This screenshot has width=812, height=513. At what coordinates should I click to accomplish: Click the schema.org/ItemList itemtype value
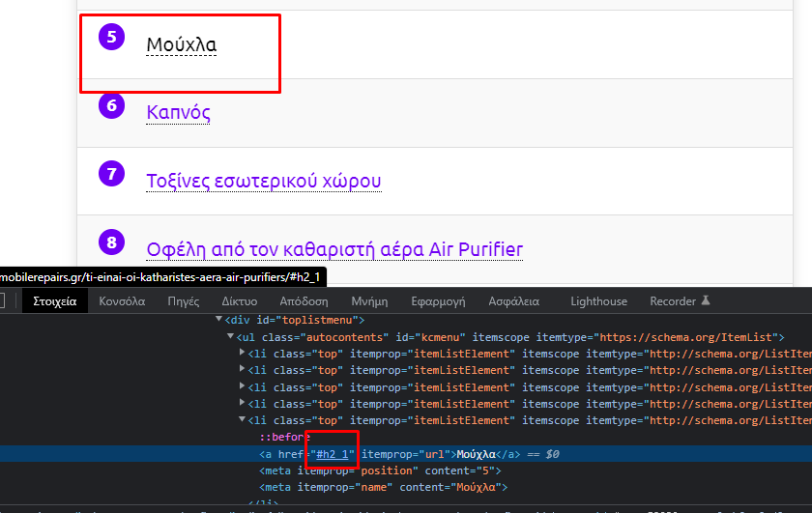(x=685, y=337)
